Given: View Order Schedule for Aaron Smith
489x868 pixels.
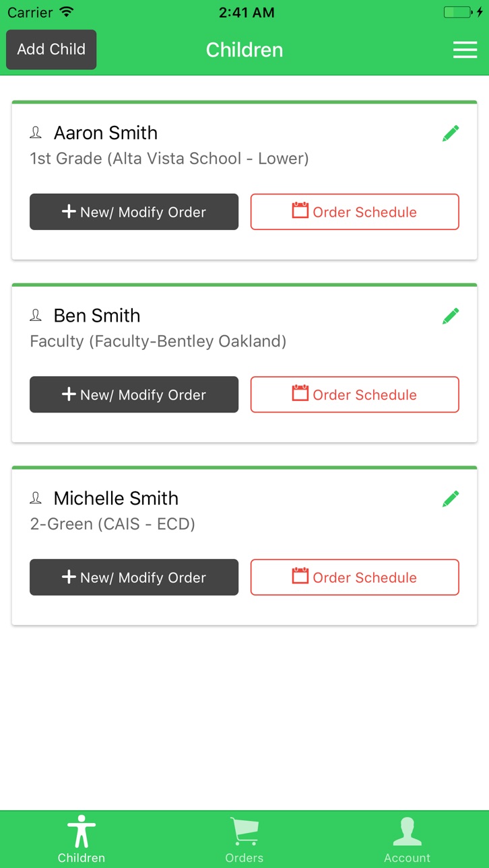Looking at the screenshot, I should coord(355,212).
